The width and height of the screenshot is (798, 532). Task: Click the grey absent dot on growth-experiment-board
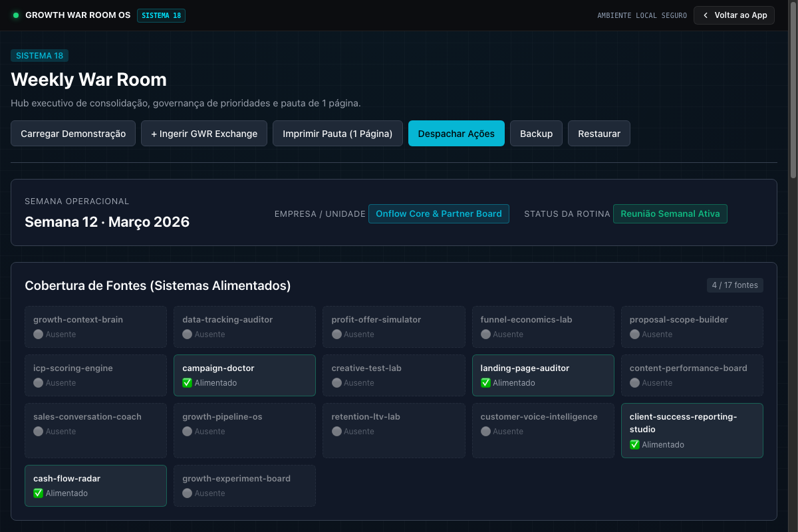click(x=187, y=493)
